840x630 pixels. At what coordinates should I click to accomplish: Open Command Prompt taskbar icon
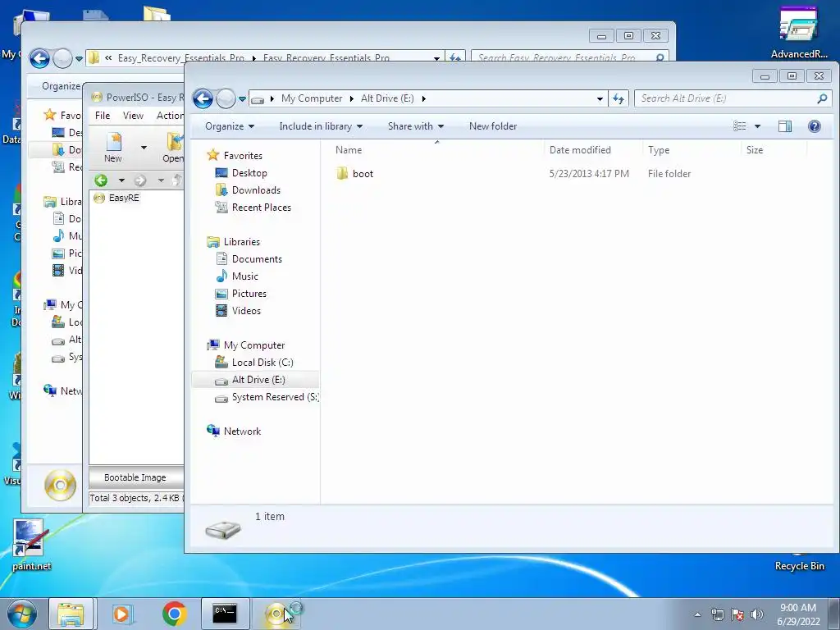[x=225, y=614]
